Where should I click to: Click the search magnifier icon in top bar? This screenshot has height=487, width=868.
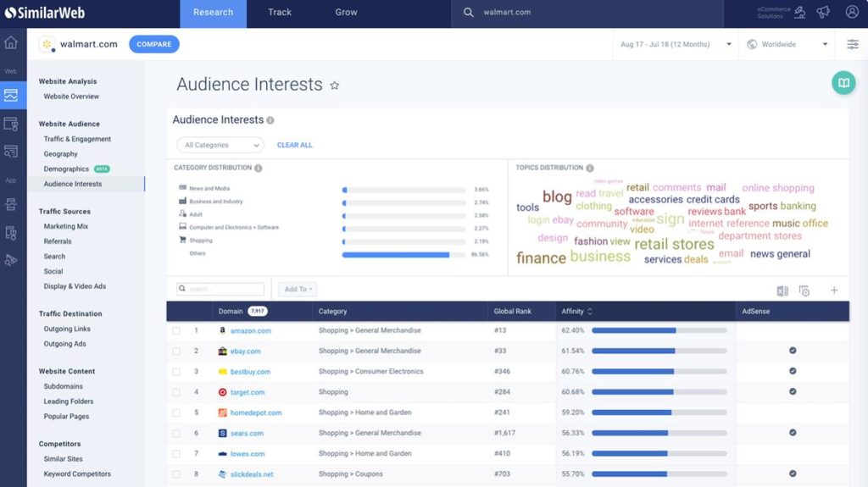(x=468, y=12)
